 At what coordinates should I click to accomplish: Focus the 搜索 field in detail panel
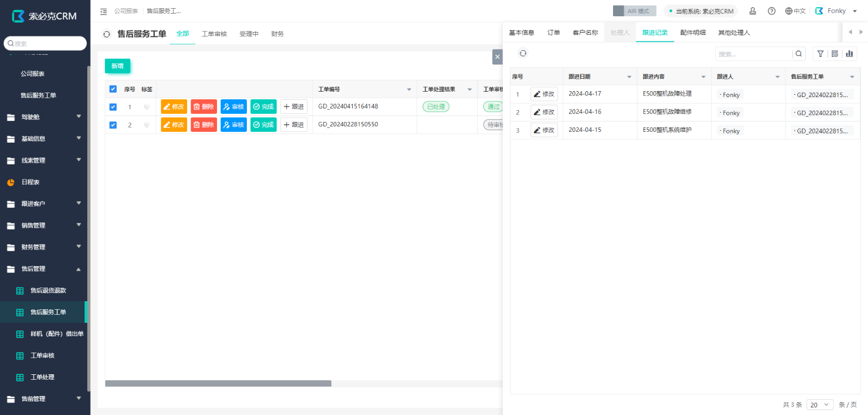coord(754,54)
